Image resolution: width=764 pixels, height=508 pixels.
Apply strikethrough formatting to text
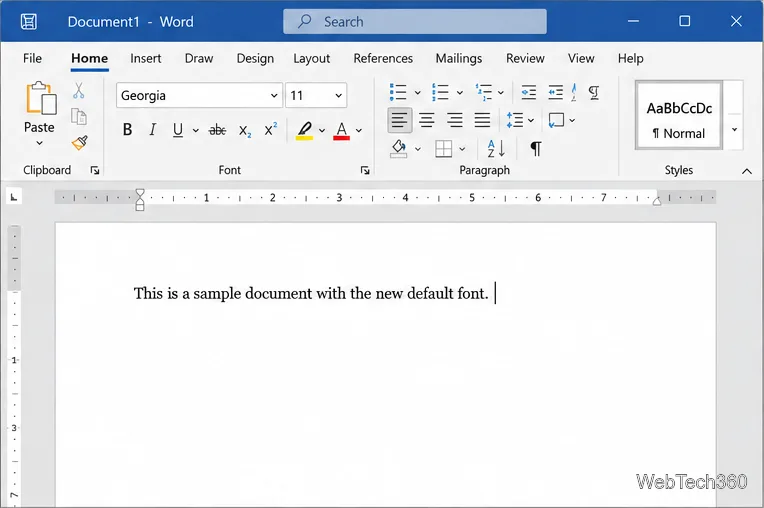click(217, 130)
